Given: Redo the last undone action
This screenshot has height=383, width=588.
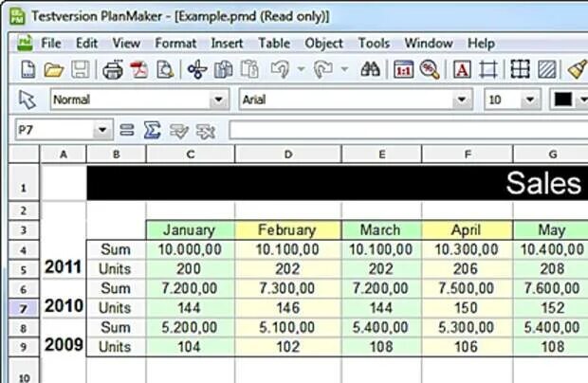Looking at the screenshot, I should pos(323,70).
